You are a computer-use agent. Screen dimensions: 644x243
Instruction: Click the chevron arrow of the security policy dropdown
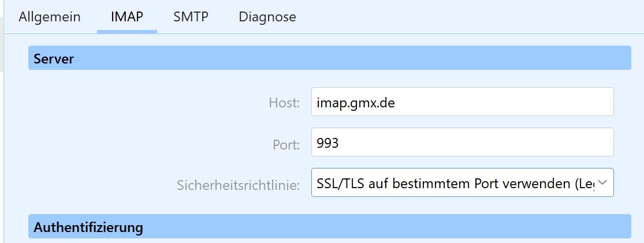pos(602,182)
